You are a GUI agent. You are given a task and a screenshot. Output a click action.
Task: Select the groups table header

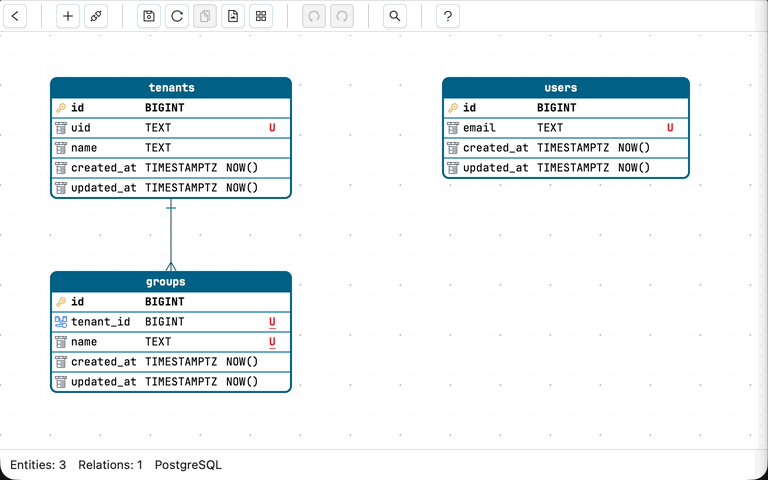point(171,282)
